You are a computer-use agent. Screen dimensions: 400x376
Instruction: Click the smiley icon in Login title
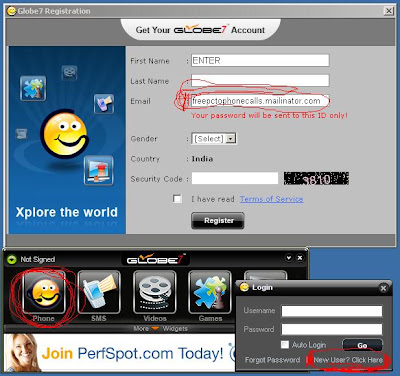tap(245, 287)
